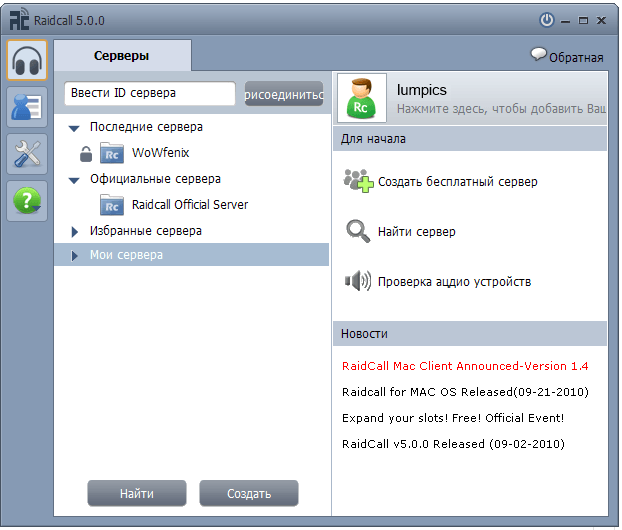The width and height of the screenshot is (622, 530).
Task: Collapse the Последние сервера group
Action: tap(75, 128)
